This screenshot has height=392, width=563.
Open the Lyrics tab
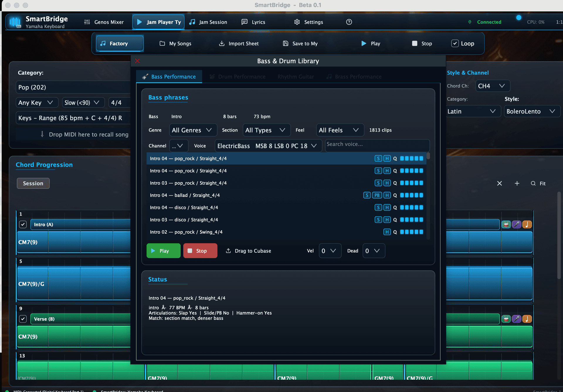click(x=253, y=22)
